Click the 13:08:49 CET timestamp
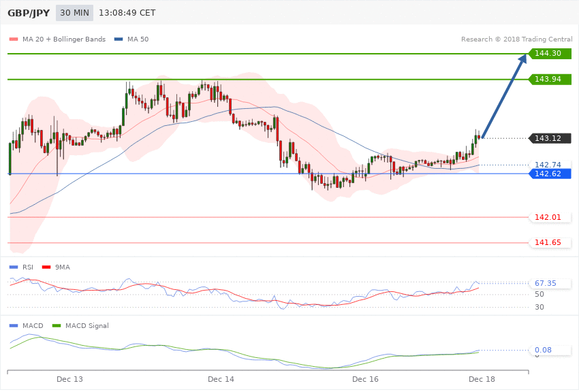Screen dimensions: 579x392 [127, 13]
